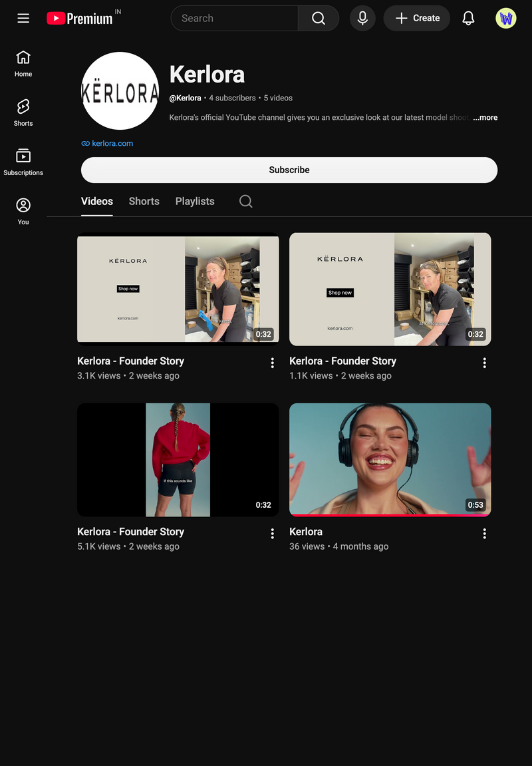Viewport: 532px width, 766px height.
Task: Open the options menu for the 5.1K views video
Action: (x=273, y=534)
